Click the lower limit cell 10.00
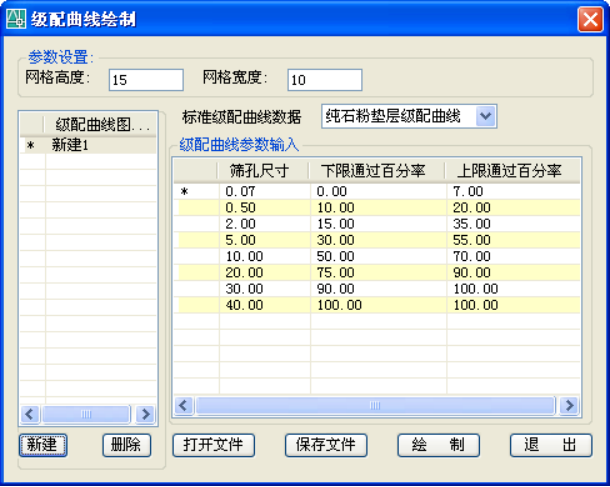 pyautogui.click(x=379, y=208)
